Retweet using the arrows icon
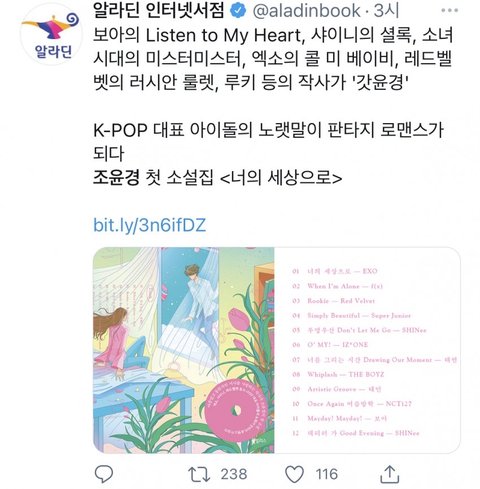Image resolution: width=480 pixels, height=489 pixels. [199, 474]
